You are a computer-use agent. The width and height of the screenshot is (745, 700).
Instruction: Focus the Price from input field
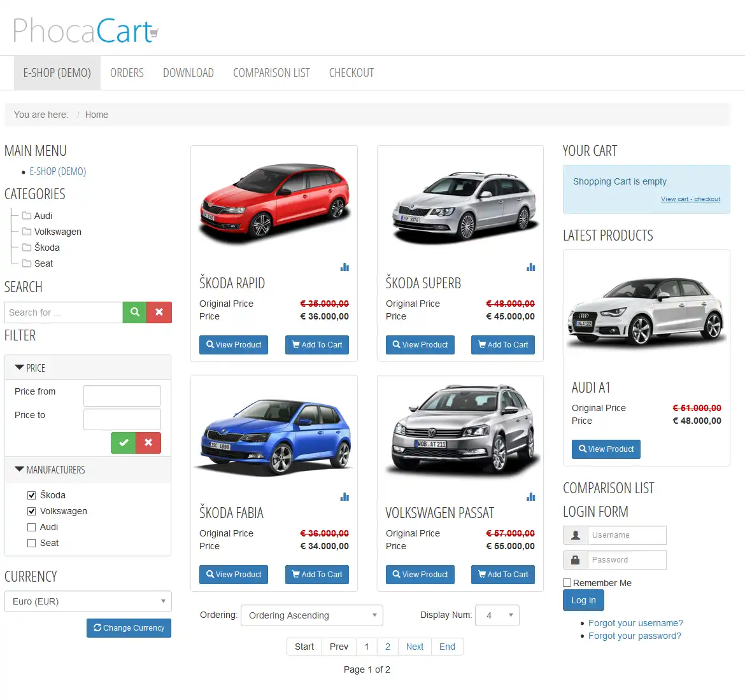point(122,396)
